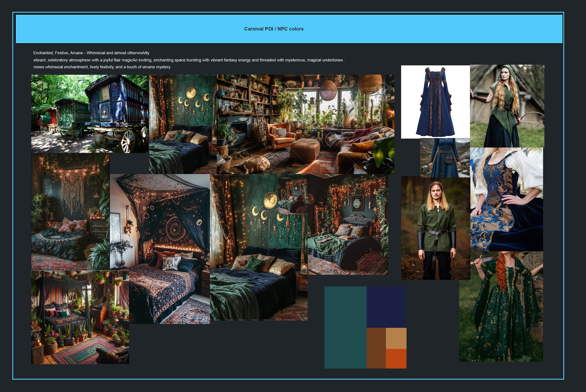Click the blue and gold brocade dress photo
Screen dimensions: 586x392
coord(506,199)
